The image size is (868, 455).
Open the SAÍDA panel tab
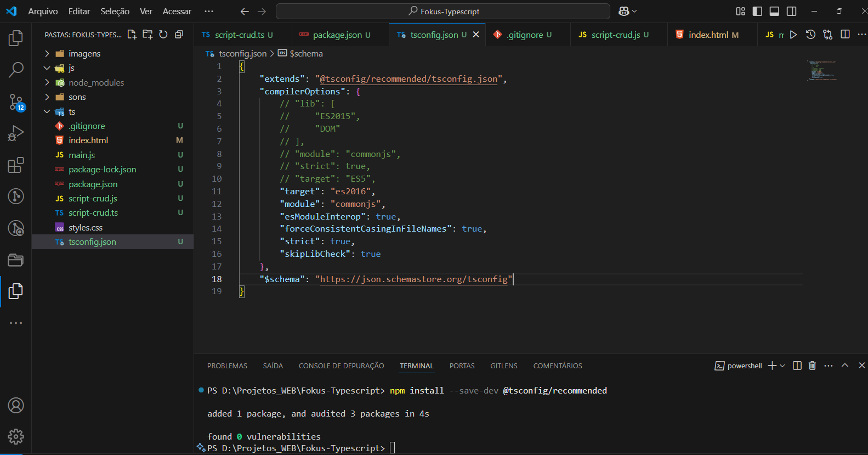(273, 366)
